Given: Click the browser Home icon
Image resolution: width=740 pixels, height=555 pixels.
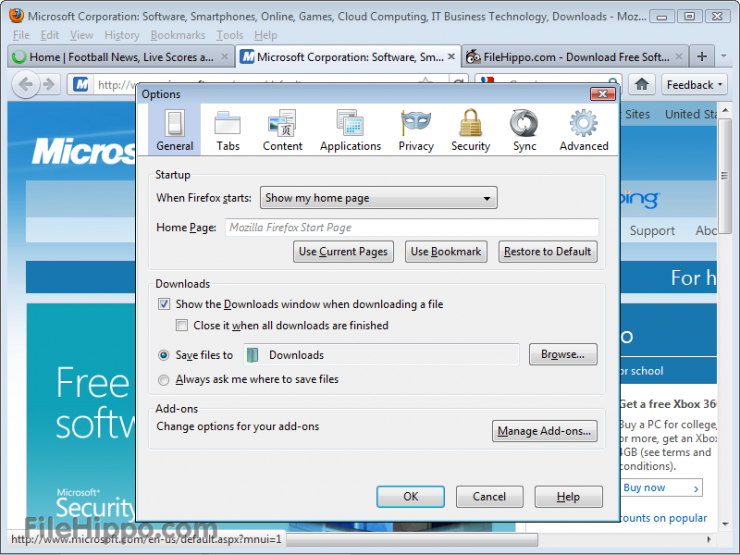Looking at the screenshot, I should tap(642, 85).
